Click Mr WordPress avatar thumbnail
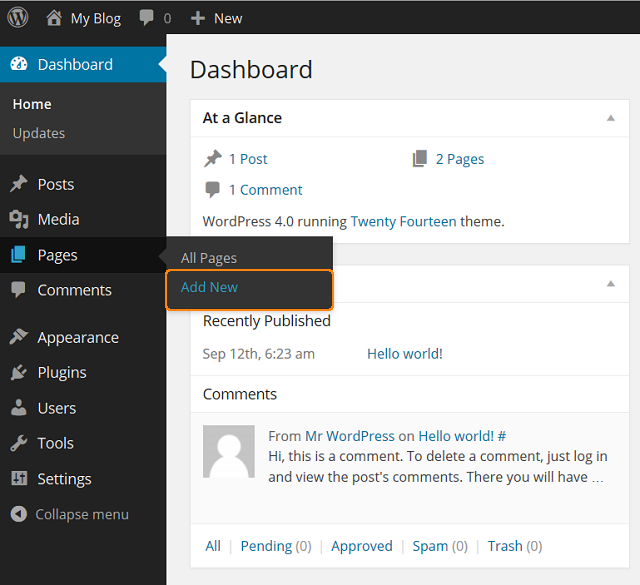 (x=229, y=452)
